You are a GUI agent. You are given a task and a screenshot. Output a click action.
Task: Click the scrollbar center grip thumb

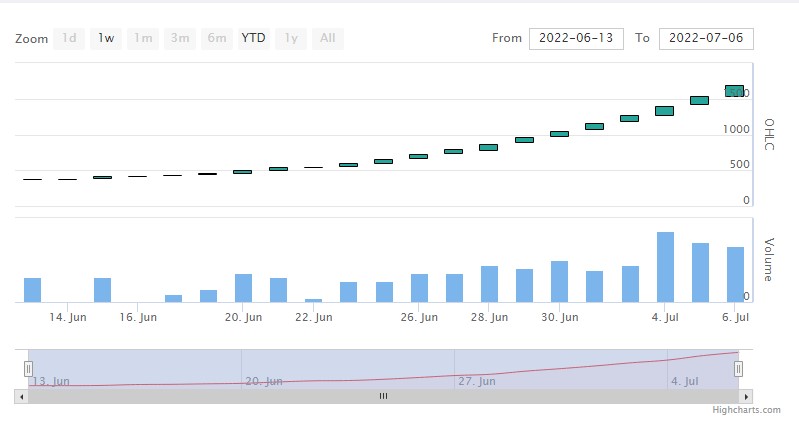[383, 396]
